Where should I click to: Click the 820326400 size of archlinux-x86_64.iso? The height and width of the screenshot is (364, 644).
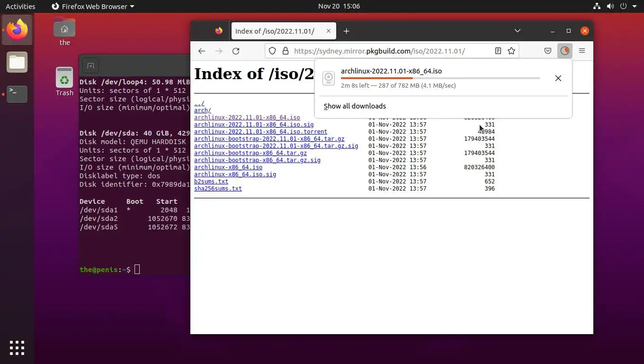(479, 167)
